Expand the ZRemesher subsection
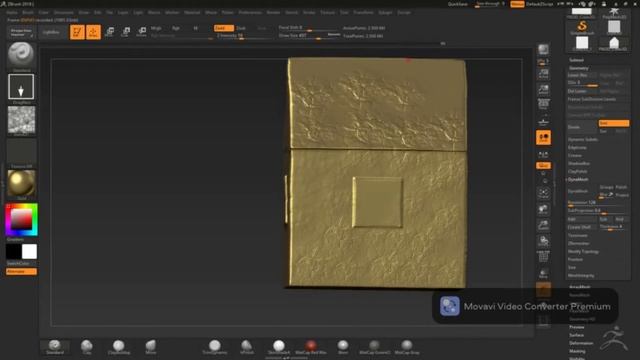 tap(578, 243)
